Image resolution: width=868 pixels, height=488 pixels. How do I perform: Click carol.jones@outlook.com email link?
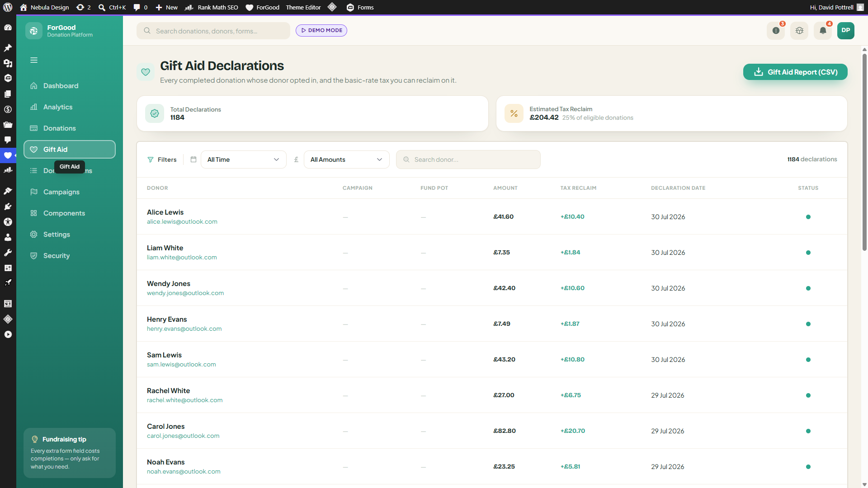point(183,436)
